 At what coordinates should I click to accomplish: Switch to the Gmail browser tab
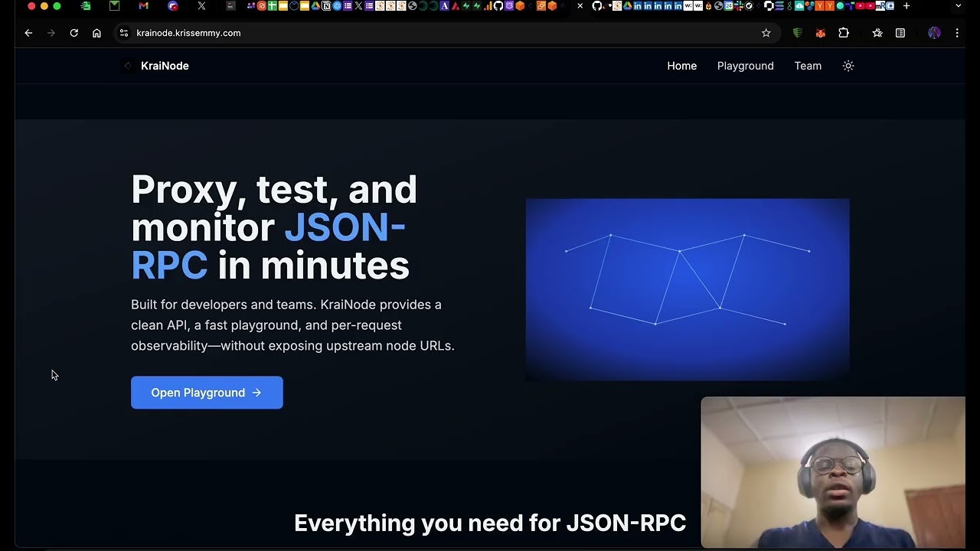pyautogui.click(x=143, y=6)
